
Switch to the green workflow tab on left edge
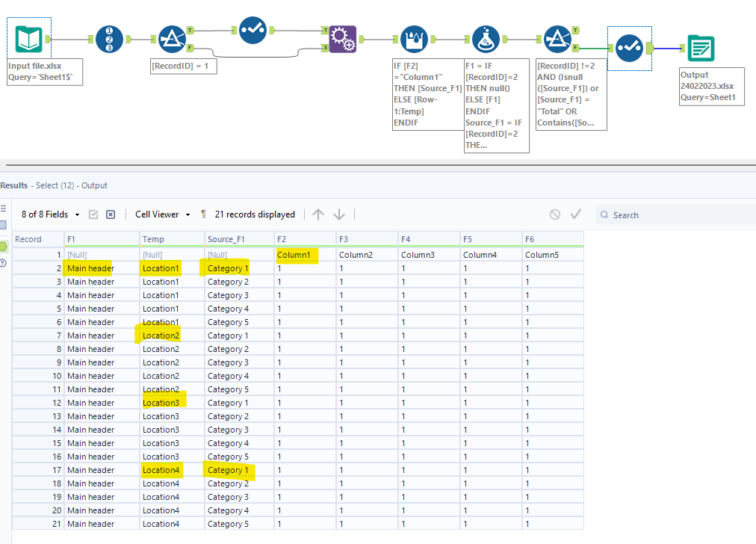tap(3, 247)
